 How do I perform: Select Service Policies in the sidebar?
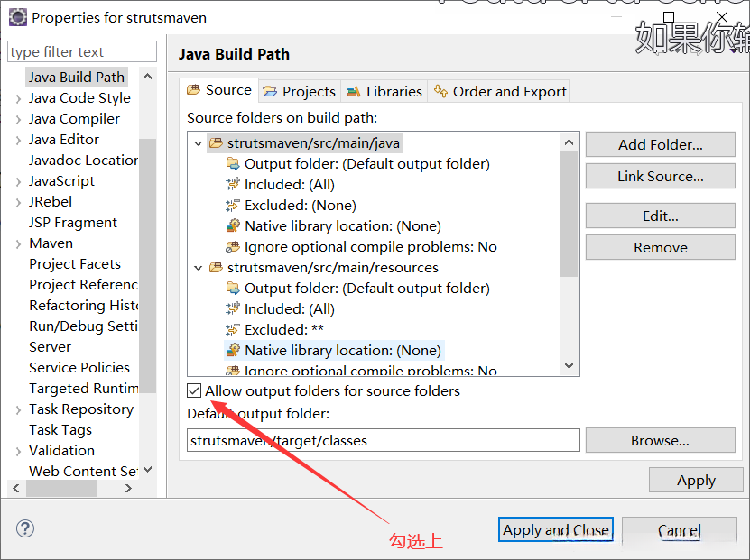(x=79, y=367)
